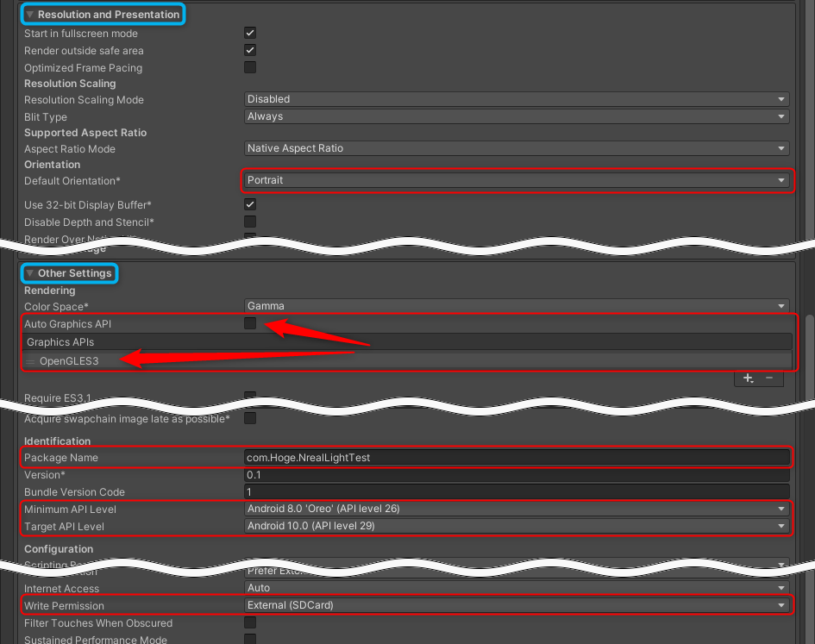Image resolution: width=815 pixels, height=644 pixels.
Task: Toggle Filter Touches When Obscured checkbox
Action: [250, 622]
